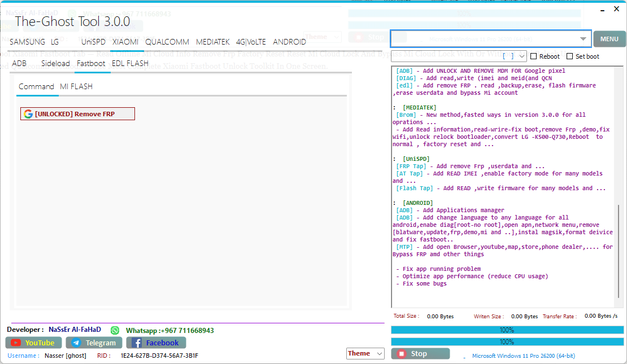Open the Theme dropdown
Viewport: 627px width, 364px height.
click(x=365, y=354)
